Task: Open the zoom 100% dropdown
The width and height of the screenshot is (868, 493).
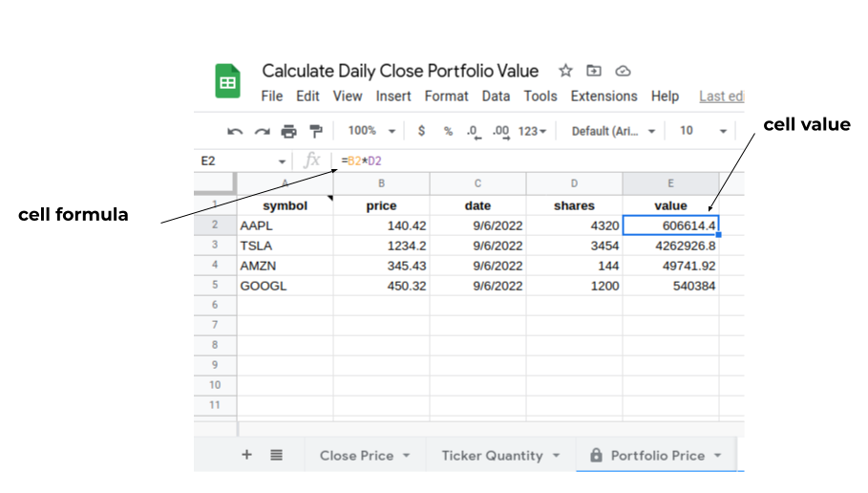Action: tap(370, 131)
